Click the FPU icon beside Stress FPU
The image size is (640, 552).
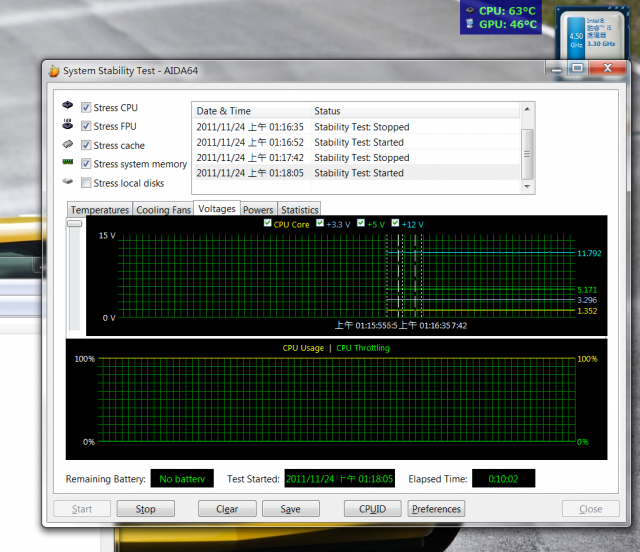click(67, 124)
